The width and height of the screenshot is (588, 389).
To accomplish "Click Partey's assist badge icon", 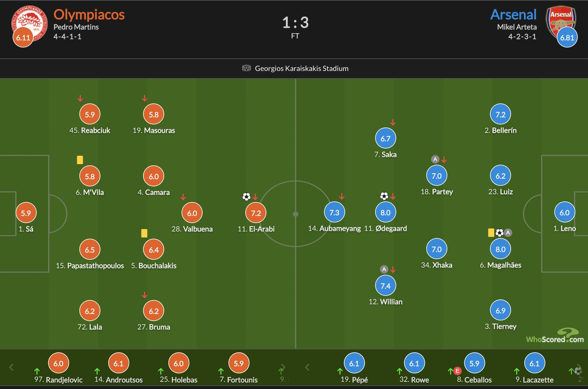I will [435, 159].
